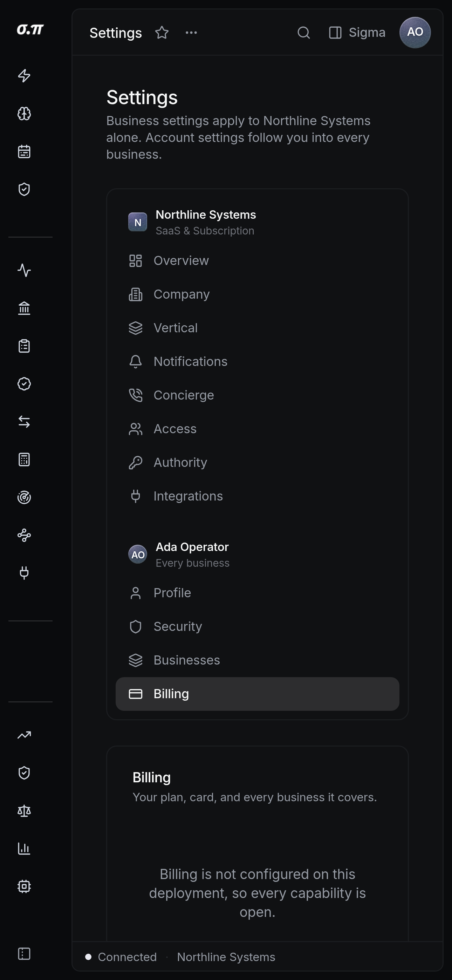Image resolution: width=452 pixels, height=980 pixels.
Task: Open the calendar icon in sidebar
Action: pyautogui.click(x=24, y=151)
